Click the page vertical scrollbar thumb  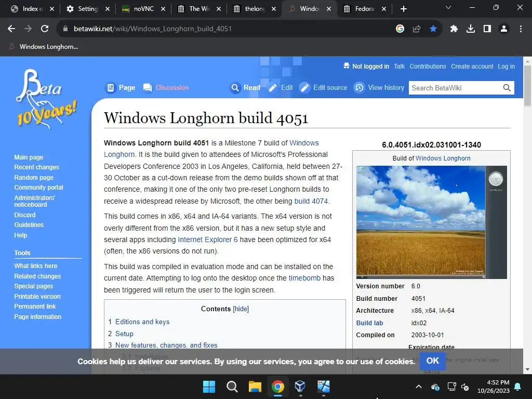(527, 86)
